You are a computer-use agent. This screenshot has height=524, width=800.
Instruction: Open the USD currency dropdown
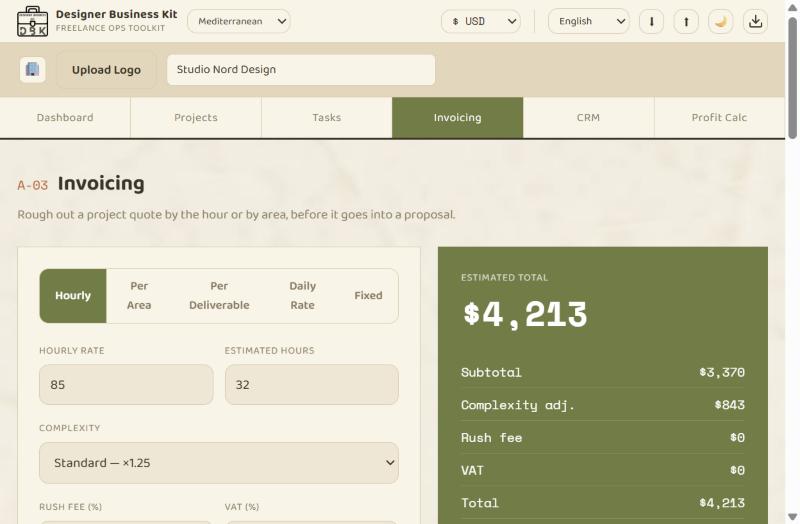(481, 21)
